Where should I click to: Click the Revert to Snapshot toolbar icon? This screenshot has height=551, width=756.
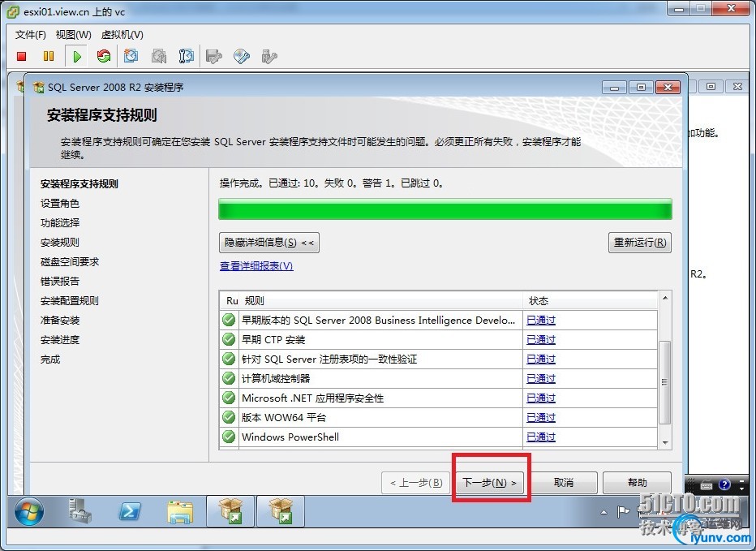point(159,57)
